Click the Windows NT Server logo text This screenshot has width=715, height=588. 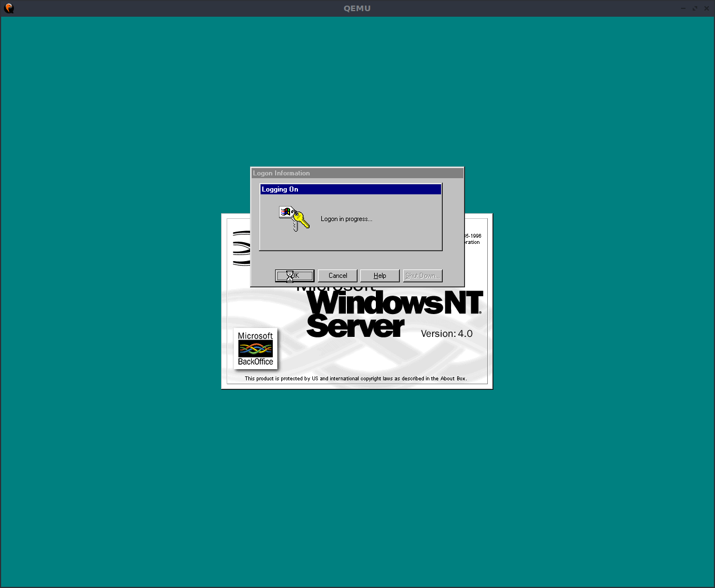point(394,315)
